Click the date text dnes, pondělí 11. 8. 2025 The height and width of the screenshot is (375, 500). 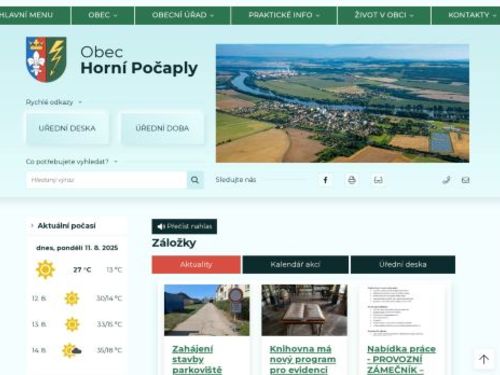pos(77,248)
